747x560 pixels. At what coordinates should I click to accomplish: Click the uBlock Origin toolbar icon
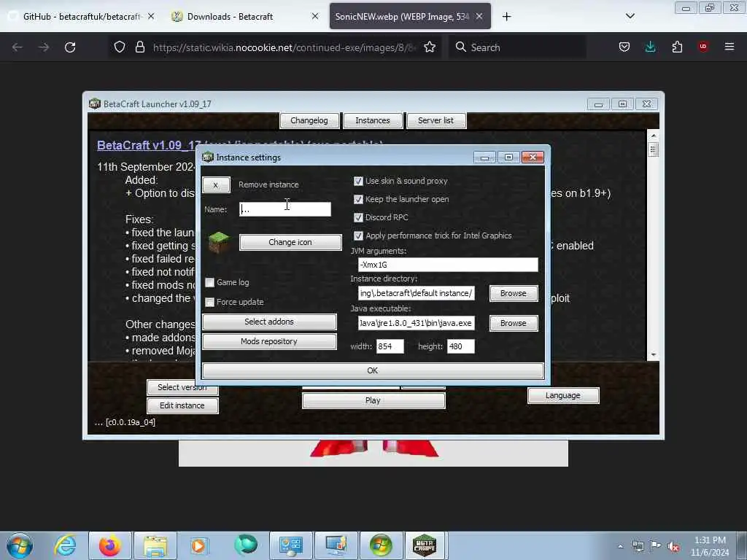tap(703, 46)
